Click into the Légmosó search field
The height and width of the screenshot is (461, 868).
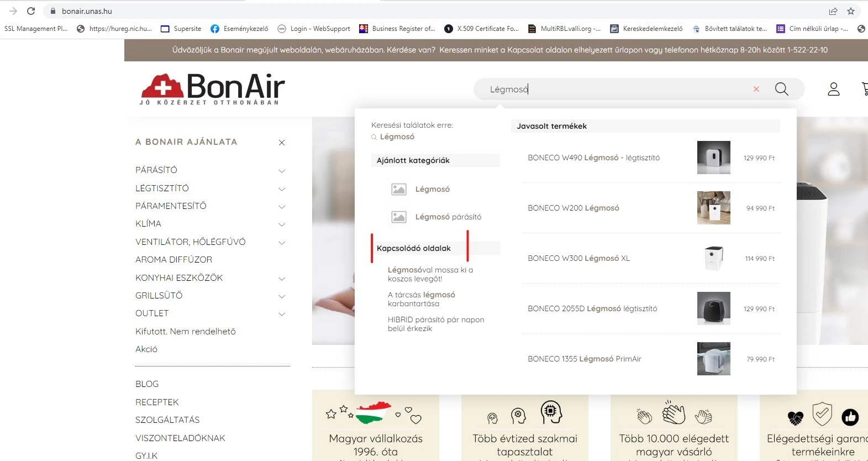point(608,89)
